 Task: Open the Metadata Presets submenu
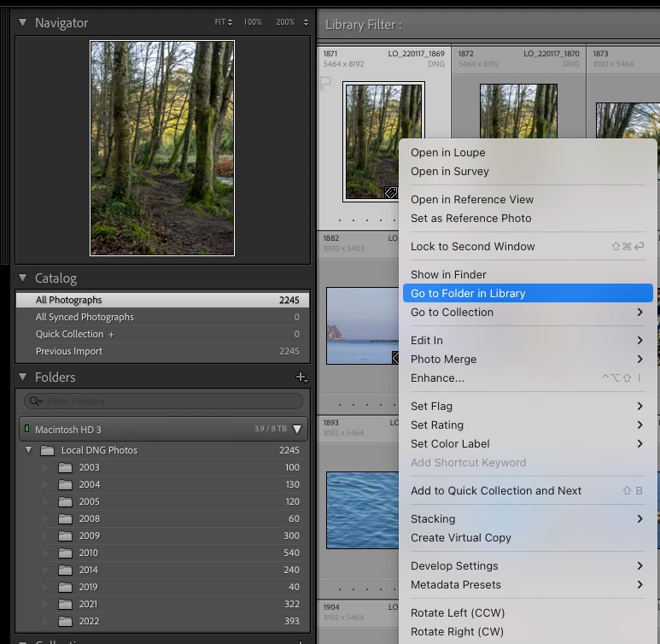point(528,584)
